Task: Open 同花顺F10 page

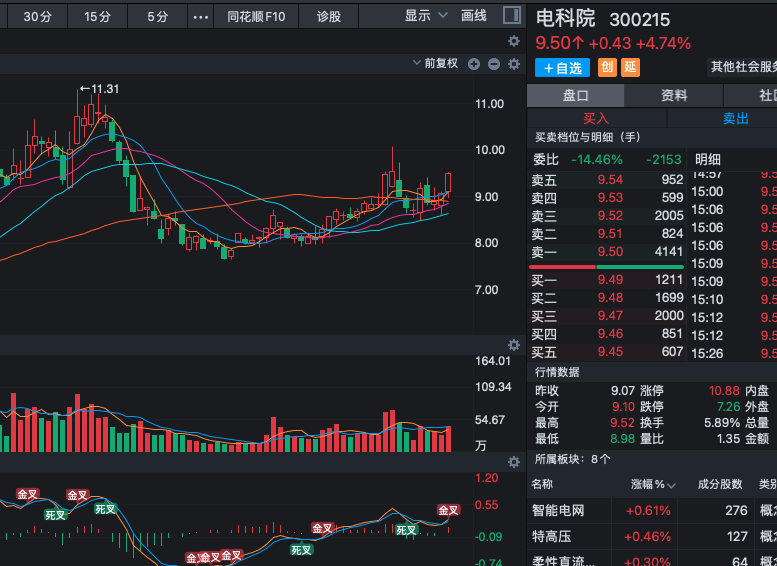Action: click(256, 17)
